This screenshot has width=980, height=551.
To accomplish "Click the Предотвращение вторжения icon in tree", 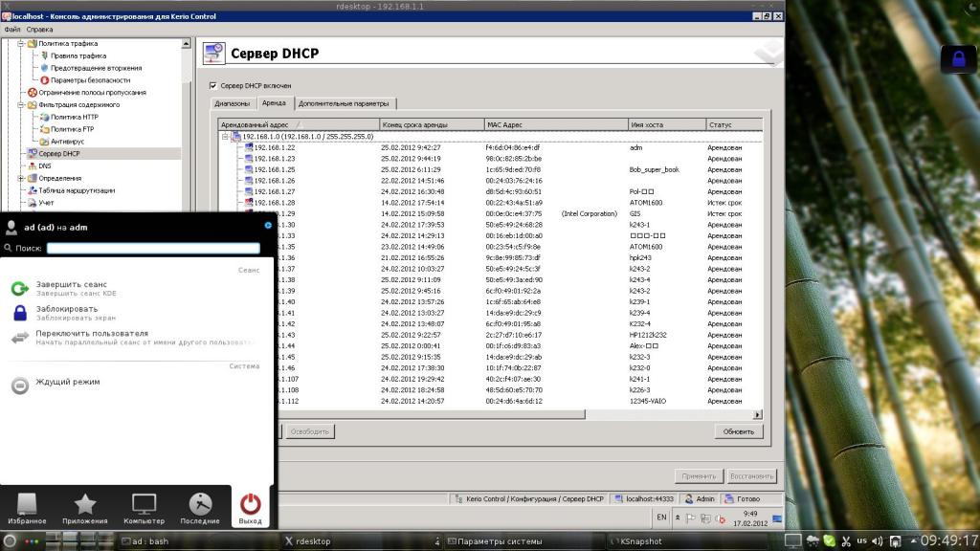I will (x=44, y=68).
